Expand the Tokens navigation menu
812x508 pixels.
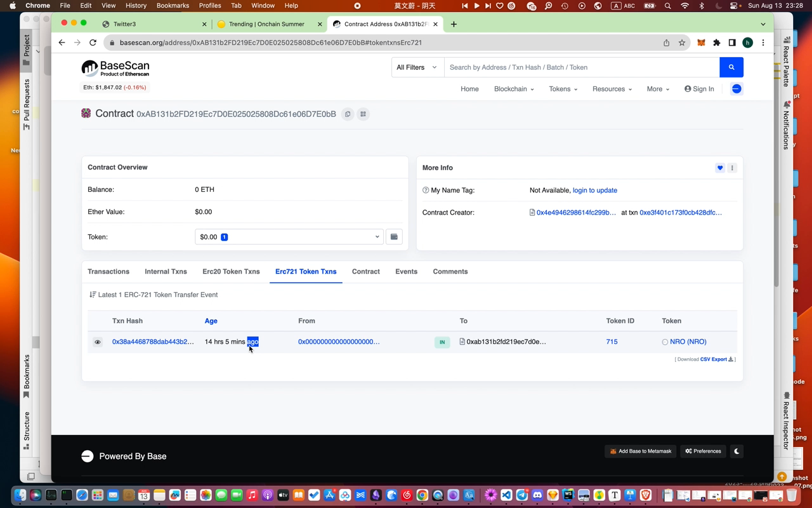(563, 89)
